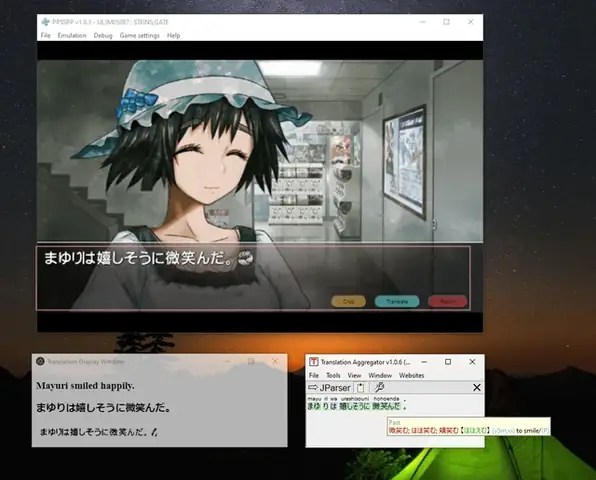Open the Game settings menu

(139, 35)
